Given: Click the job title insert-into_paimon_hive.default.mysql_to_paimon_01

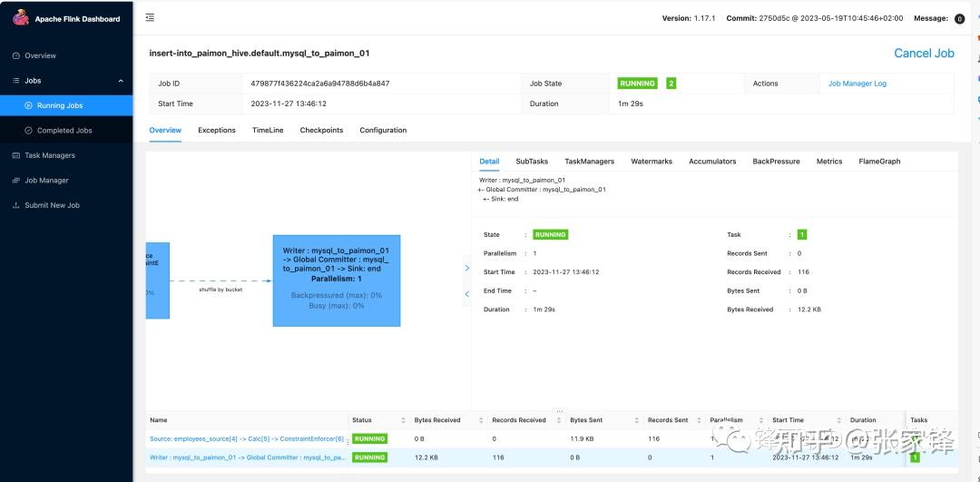Looking at the screenshot, I should coord(260,54).
